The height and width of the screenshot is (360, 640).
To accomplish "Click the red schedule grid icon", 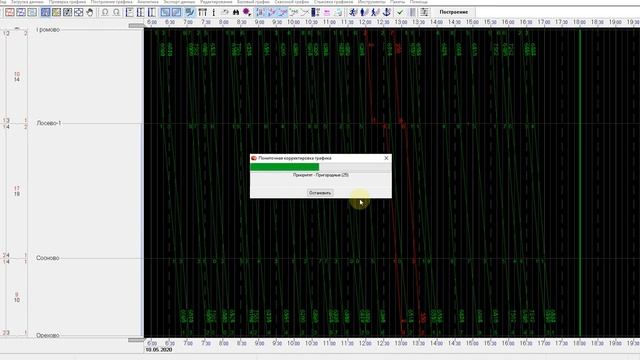I will click(10, 12).
